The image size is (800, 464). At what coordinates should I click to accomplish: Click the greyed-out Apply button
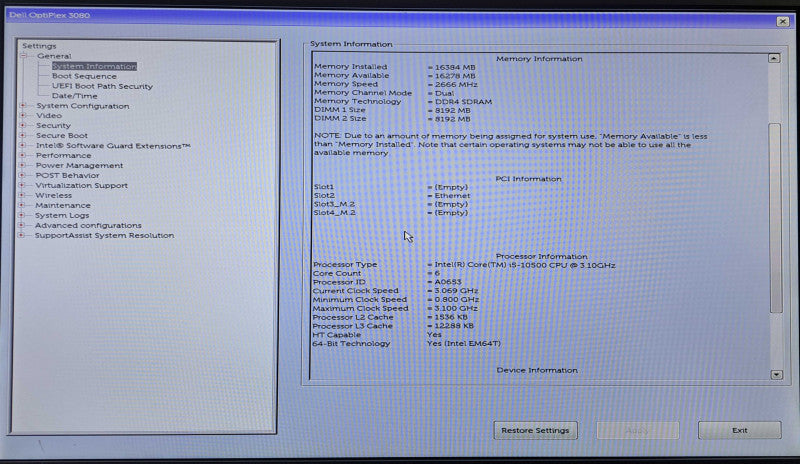637,430
